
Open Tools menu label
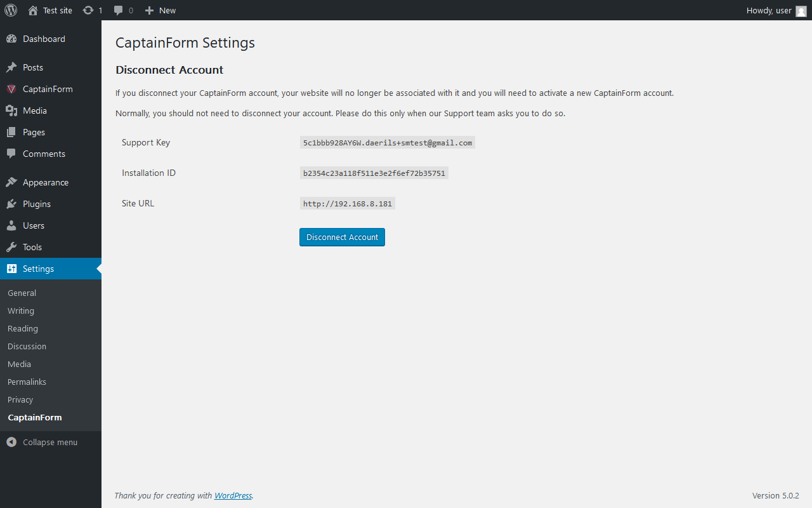(32, 247)
